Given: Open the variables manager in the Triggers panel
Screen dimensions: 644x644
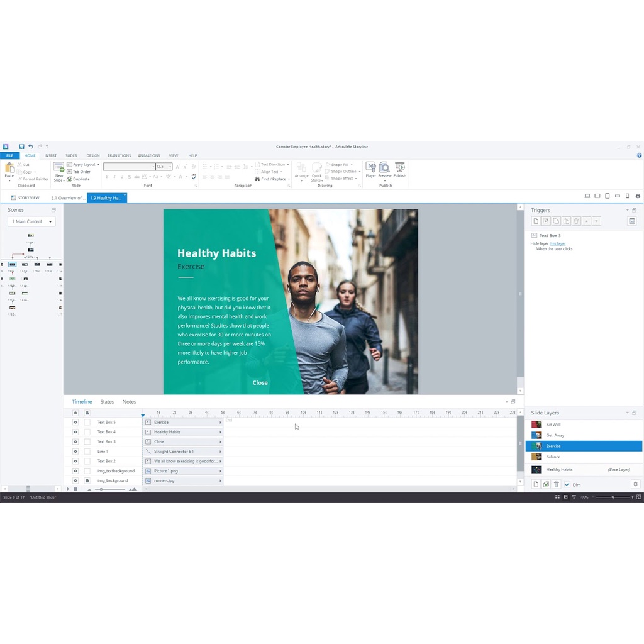Looking at the screenshot, I should click(632, 221).
